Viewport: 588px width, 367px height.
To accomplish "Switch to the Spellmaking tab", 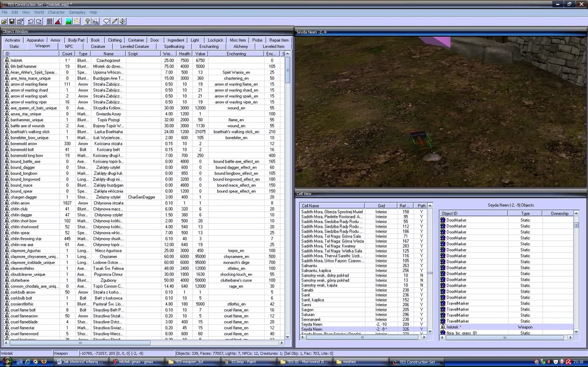I will (174, 46).
